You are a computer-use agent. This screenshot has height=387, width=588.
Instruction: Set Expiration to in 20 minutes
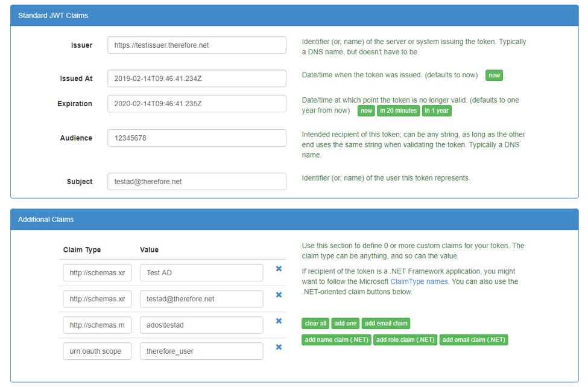[399, 110]
